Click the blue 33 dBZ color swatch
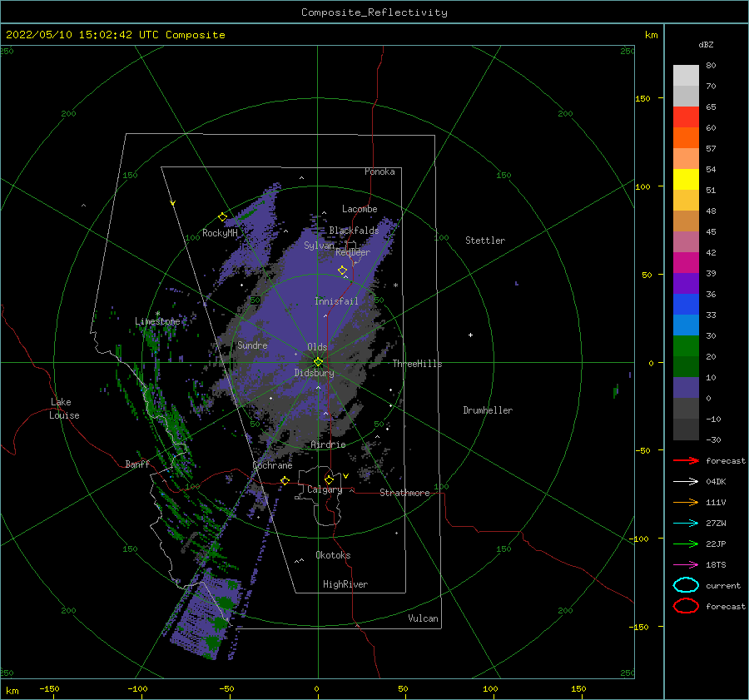Screen dimensions: 749x700 click(686, 305)
